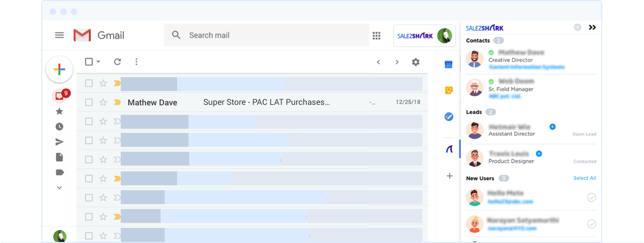Click the Search mail input field
The width and height of the screenshot is (644, 243).
click(x=272, y=35)
